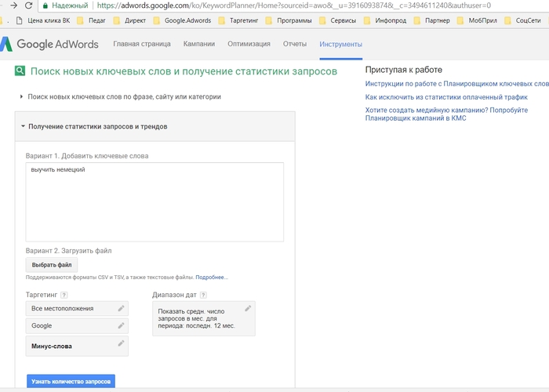
Task: Edit date range pencil icon
Action: tap(248, 308)
